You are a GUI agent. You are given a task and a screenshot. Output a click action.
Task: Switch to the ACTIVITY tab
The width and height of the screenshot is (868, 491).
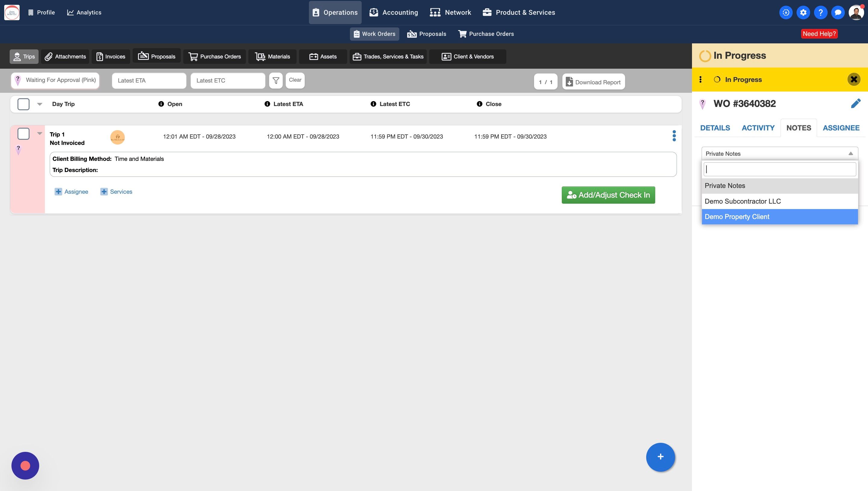(758, 128)
